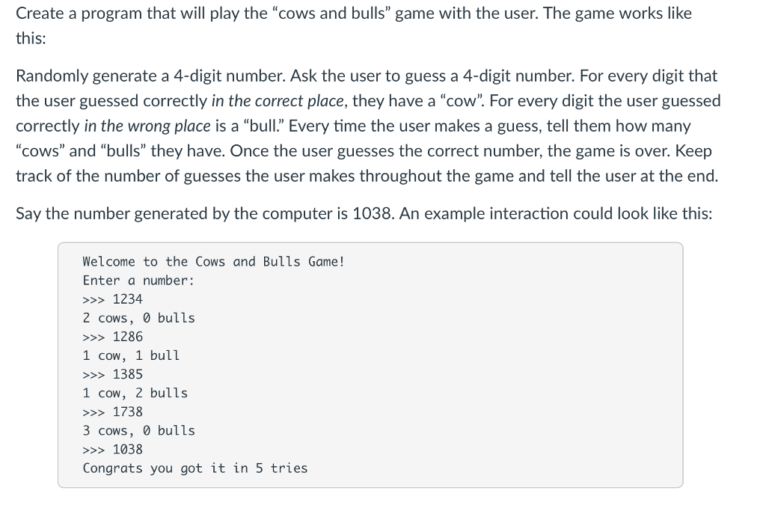Click the text 'Keep' ending the fourth paragraph line
The width and height of the screenshot is (766, 532).
tap(693, 151)
